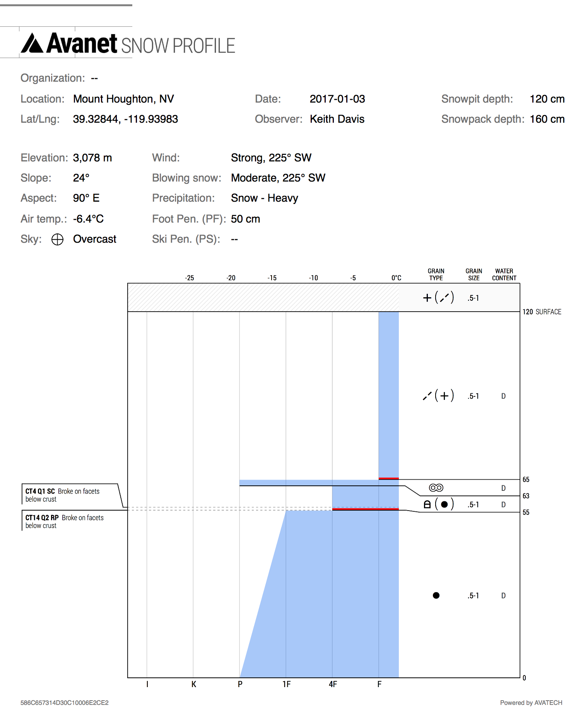Click the Avanet triangle logo icon

(32, 43)
